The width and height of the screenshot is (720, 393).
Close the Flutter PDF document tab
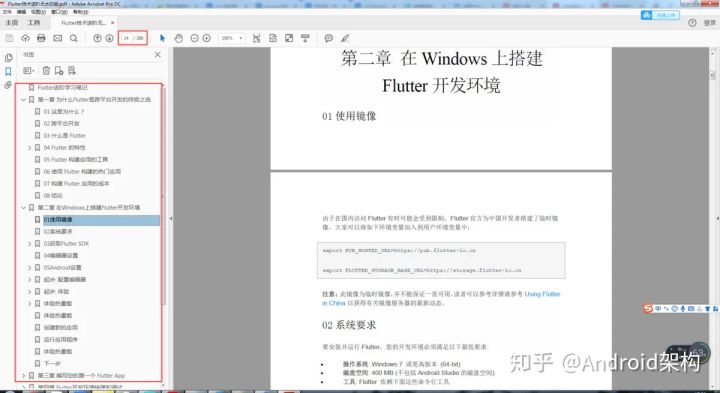[x=113, y=22]
